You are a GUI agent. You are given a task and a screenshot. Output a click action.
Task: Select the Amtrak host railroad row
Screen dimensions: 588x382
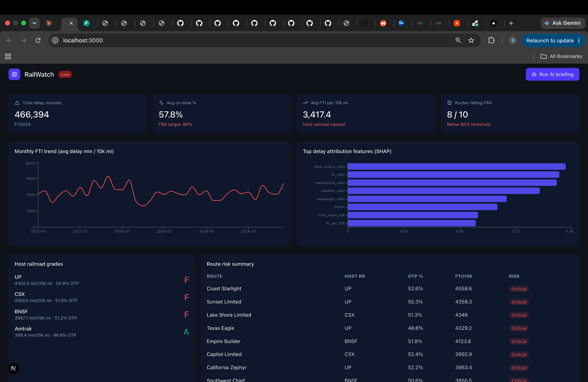(102, 332)
